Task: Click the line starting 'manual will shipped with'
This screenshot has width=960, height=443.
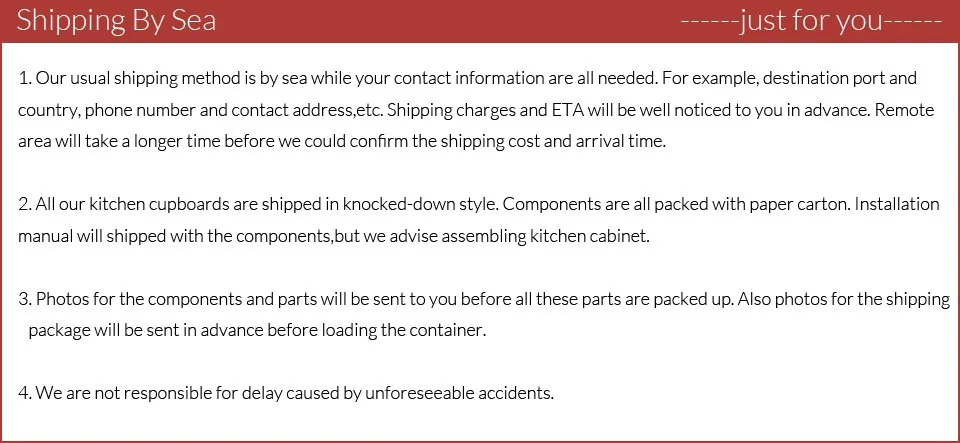Action: coord(334,237)
